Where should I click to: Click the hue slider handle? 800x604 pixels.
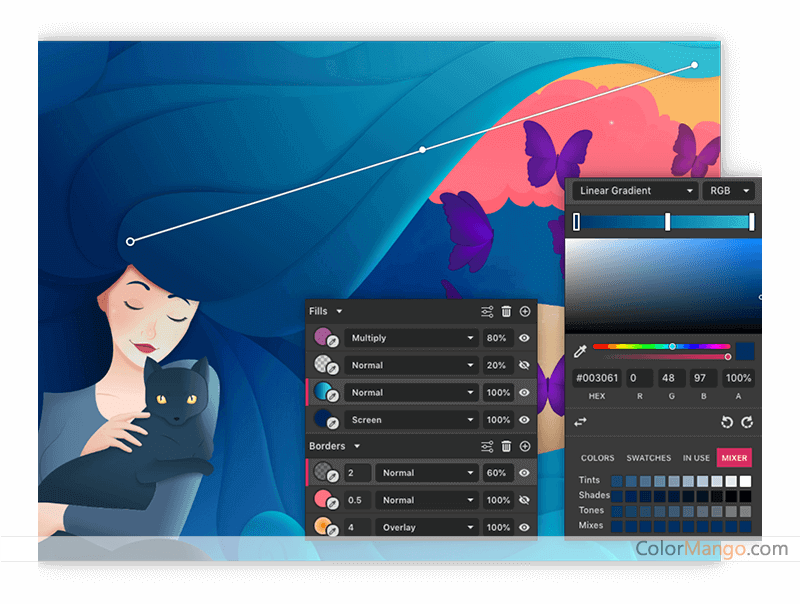pyautogui.click(x=672, y=347)
